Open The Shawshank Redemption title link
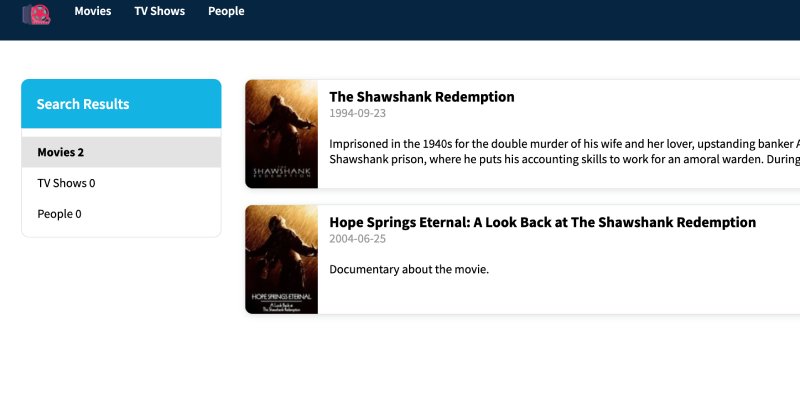Image resolution: width=800 pixels, height=400 pixels. [x=422, y=96]
